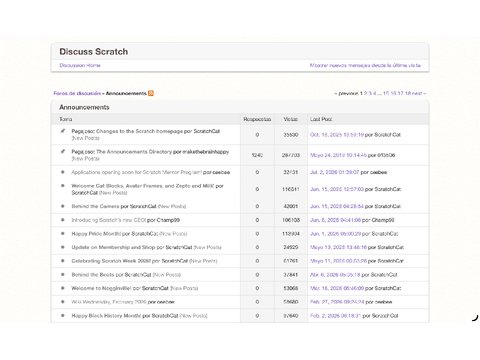Screen dimensions: 480x360
Task: Open last post dated Mayo 24, 2019
Action: (338, 155)
